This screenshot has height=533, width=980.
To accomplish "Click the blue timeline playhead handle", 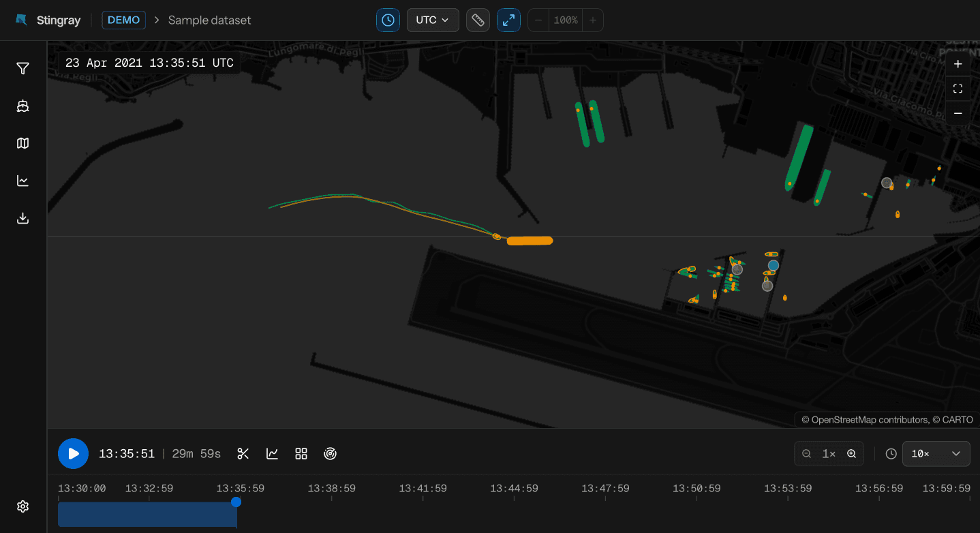I will 236,502.
